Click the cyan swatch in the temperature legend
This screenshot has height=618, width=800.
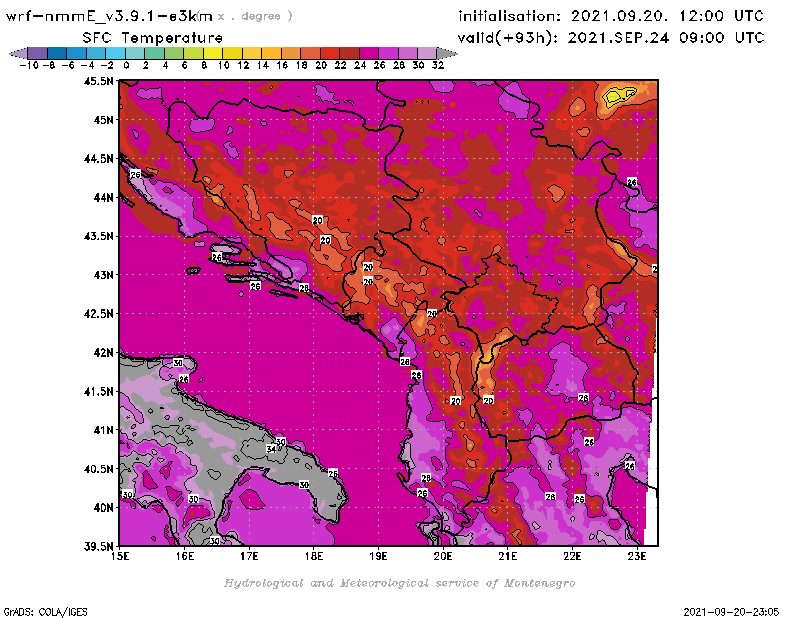(116, 53)
